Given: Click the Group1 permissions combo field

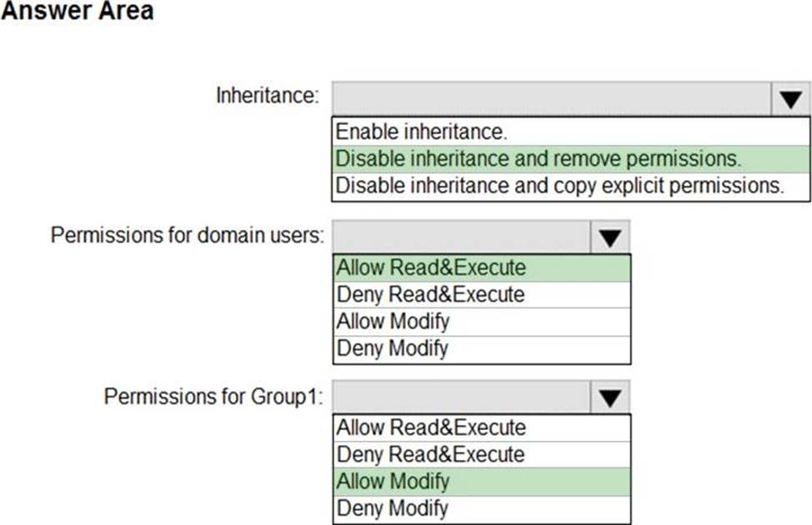Looking at the screenshot, I should tap(462, 397).
